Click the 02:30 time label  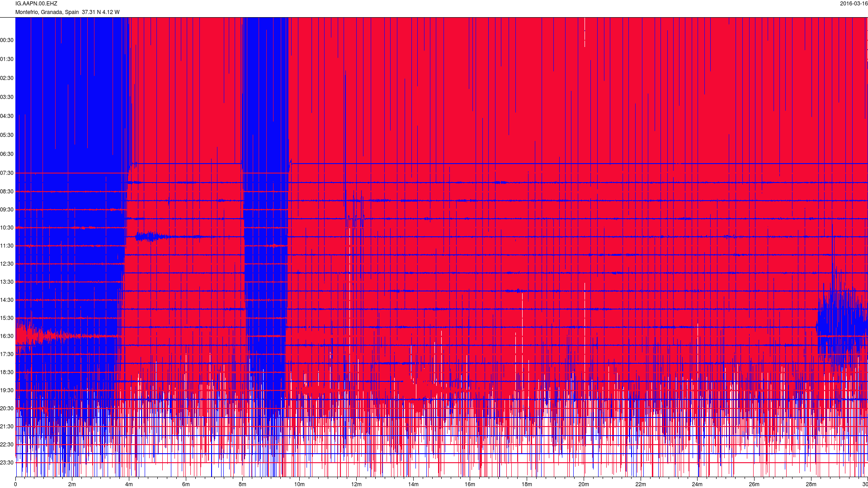(7, 78)
